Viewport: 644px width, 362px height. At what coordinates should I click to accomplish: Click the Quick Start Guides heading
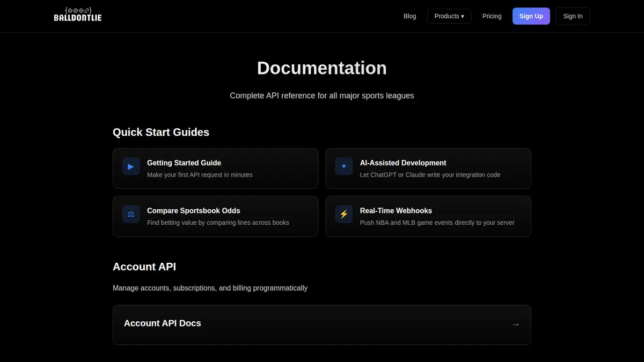coord(161,132)
